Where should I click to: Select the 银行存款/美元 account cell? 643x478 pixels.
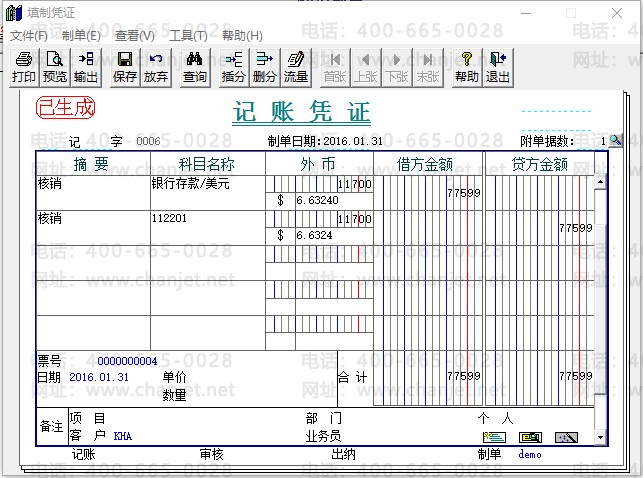pyautogui.click(x=207, y=184)
